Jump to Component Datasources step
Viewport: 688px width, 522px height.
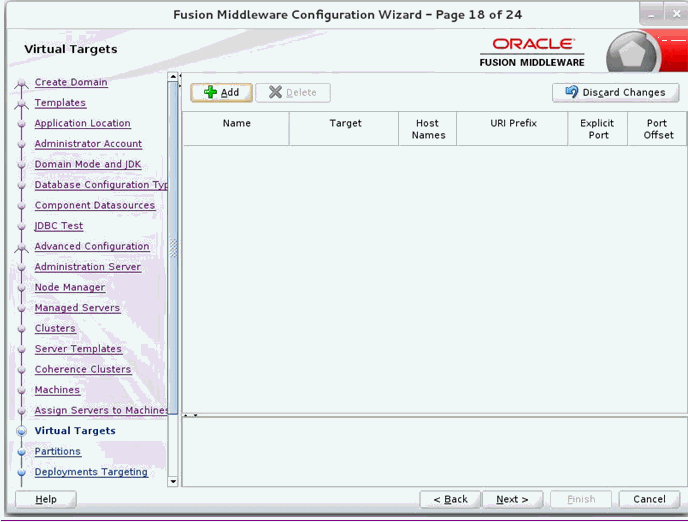(x=95, y=205)
